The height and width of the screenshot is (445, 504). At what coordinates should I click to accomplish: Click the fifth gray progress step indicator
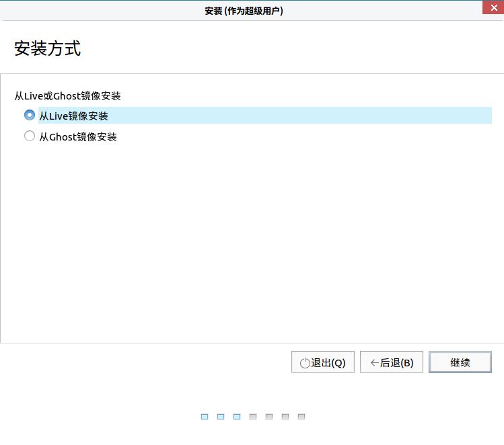click(269, 416)
